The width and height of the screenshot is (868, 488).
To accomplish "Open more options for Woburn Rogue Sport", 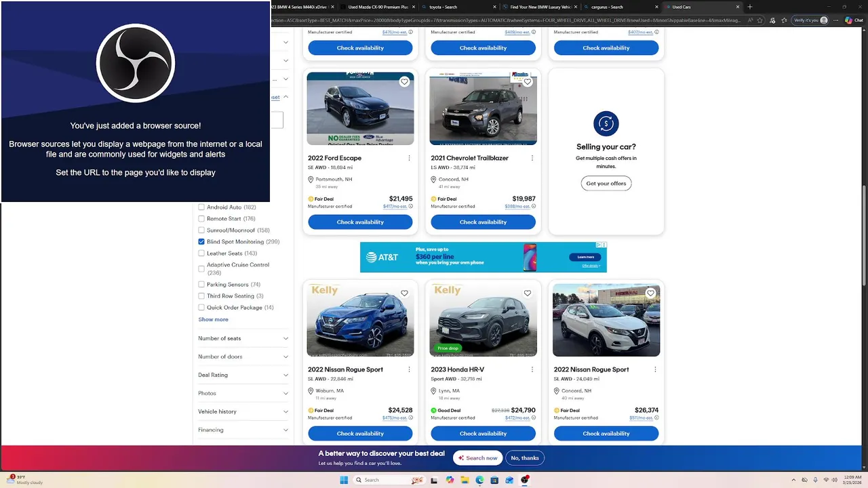I will (409, 369).
